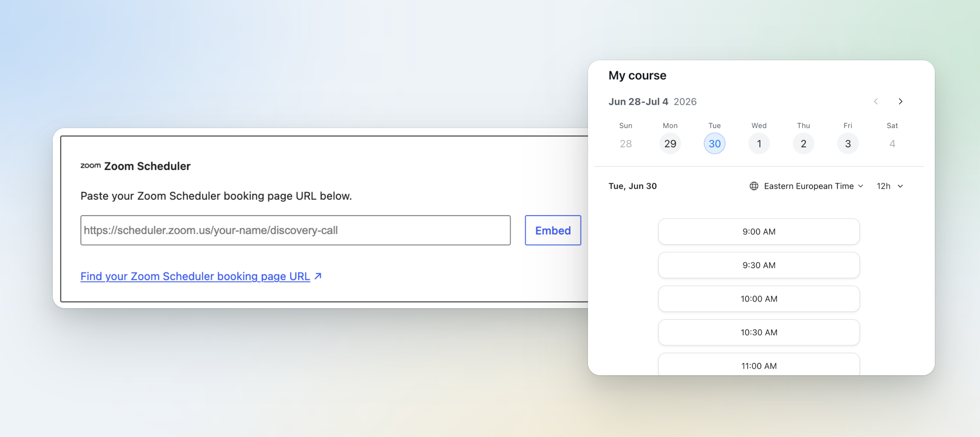Click the zoom logo in Zoom Scheduler header

click(90, 165)
